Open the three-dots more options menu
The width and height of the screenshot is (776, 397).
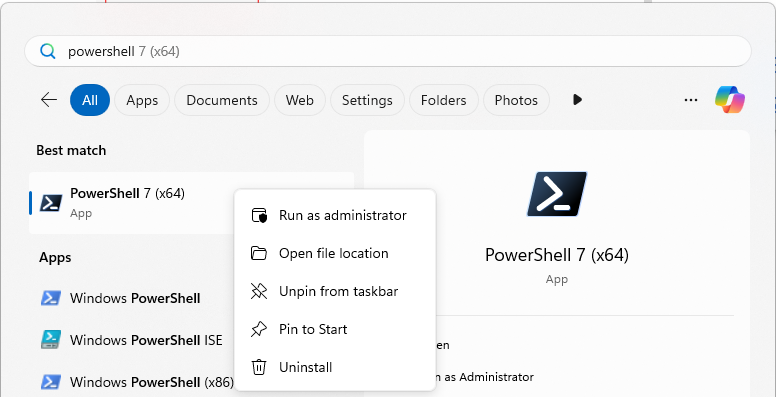(691, 100)
